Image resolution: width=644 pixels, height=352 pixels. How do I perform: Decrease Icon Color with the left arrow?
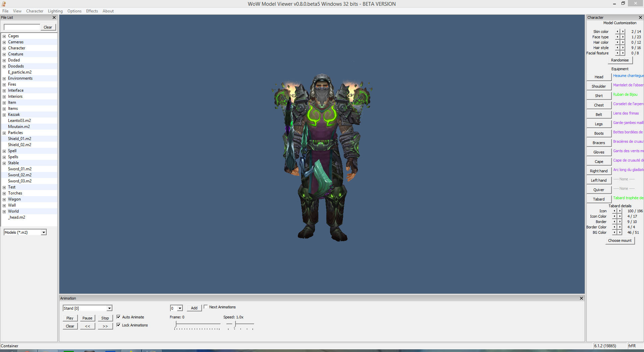(614, 216)
